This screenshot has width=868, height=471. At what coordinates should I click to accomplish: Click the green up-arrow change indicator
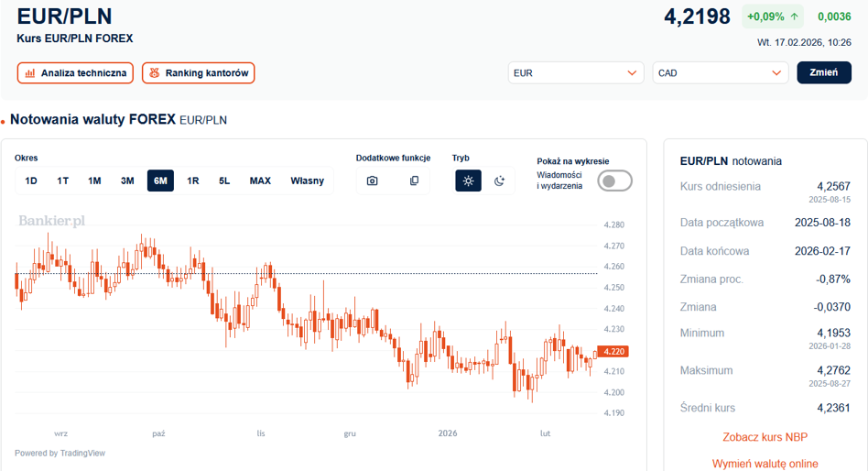click(x=795, y=16)
